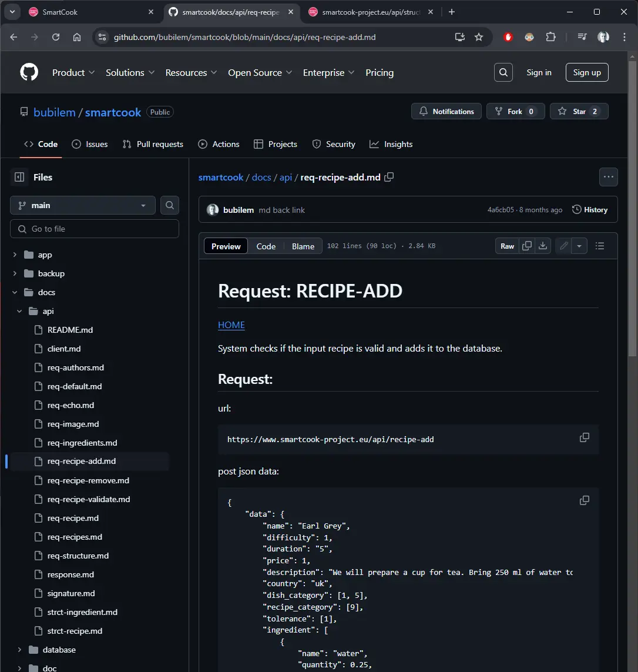Viewport: 638px width, 672px height.
Task: Select the Preview view tab
Action: (226, 246)
